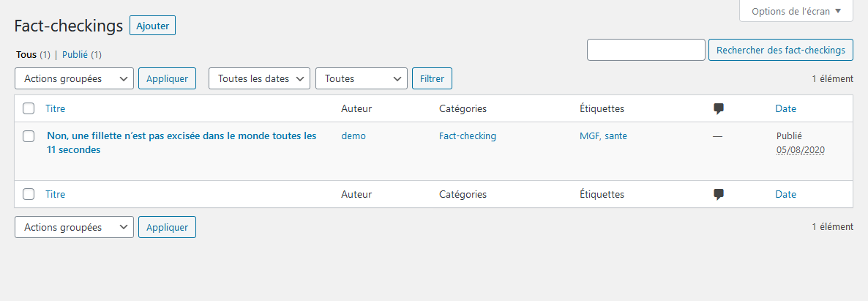The image size is (868, 301).
Task: Tick the select-all checkbox in the header row
Action: pyautogui.click(x=29, y=108)
